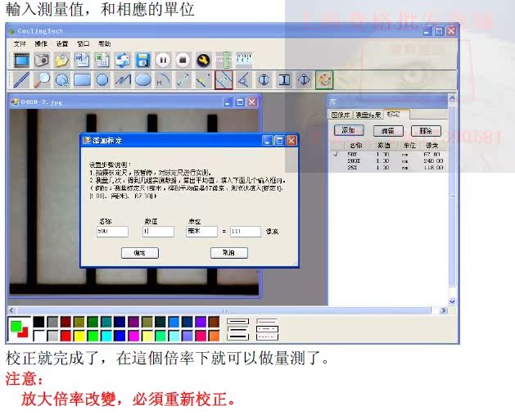Select the straight line measurement tool

(21, 79)
